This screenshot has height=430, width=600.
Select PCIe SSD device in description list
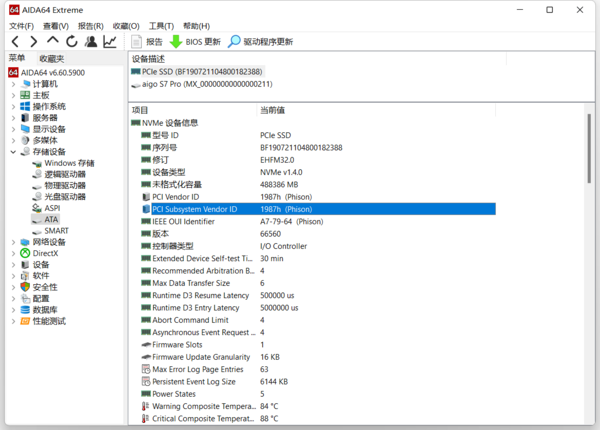197,72
